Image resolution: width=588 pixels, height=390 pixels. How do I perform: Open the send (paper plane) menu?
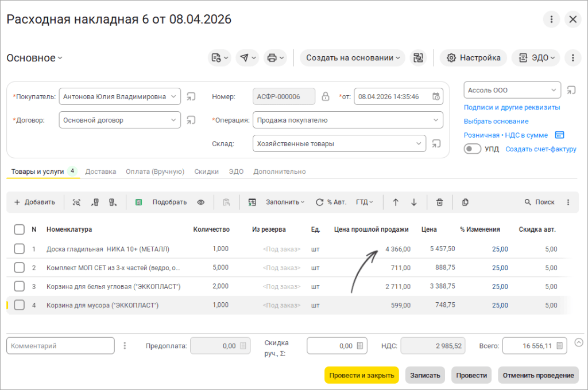pos(247,58)
